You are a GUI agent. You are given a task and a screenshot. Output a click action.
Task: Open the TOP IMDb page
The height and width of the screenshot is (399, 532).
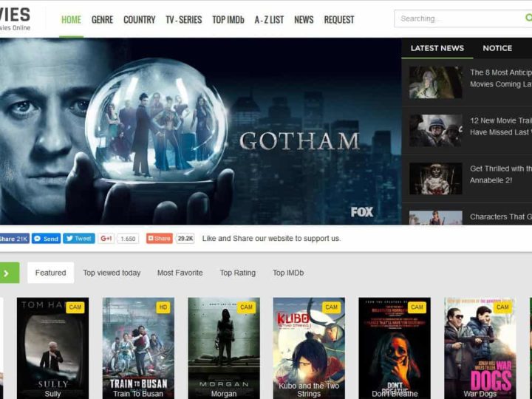pos(228,20)
